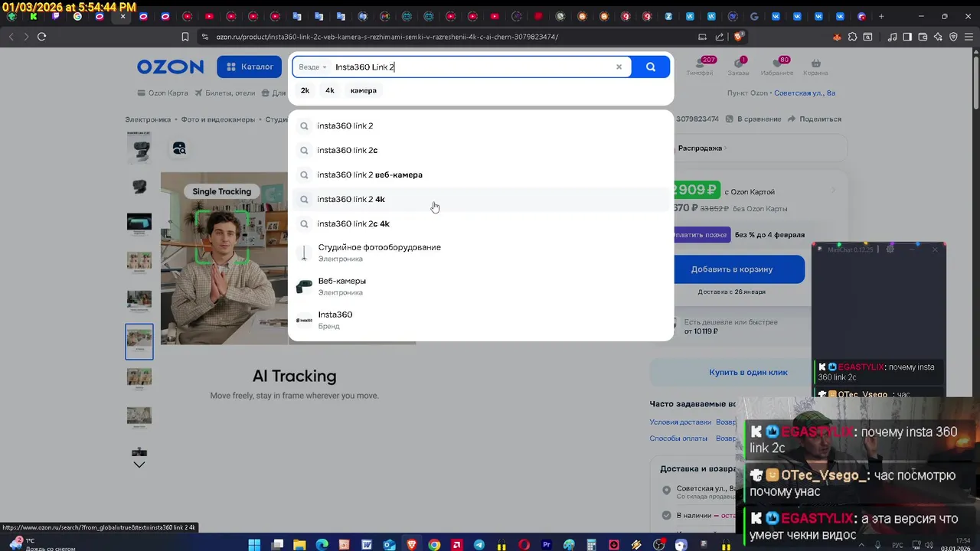This screenshot has height=551, width=980.
Task: Launch Microsoft Edge from taskbar
Action: point(322,545)
